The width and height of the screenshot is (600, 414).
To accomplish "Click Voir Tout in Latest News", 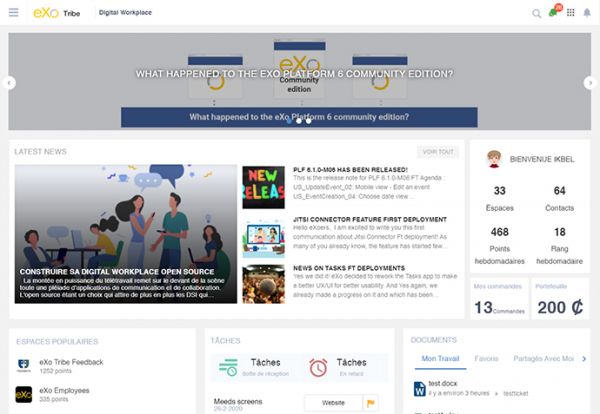I will pyautogui.click(x=438, y=152).
